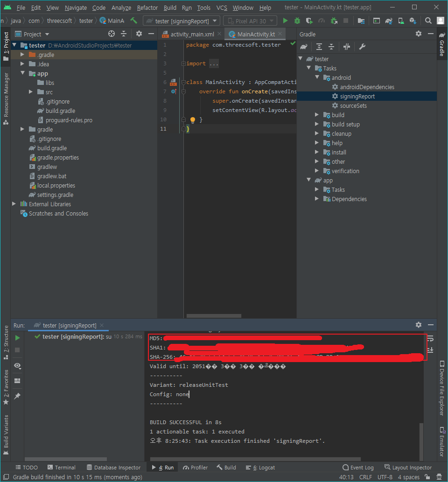Open the Terminal tool window

click(x=62, y=467)
